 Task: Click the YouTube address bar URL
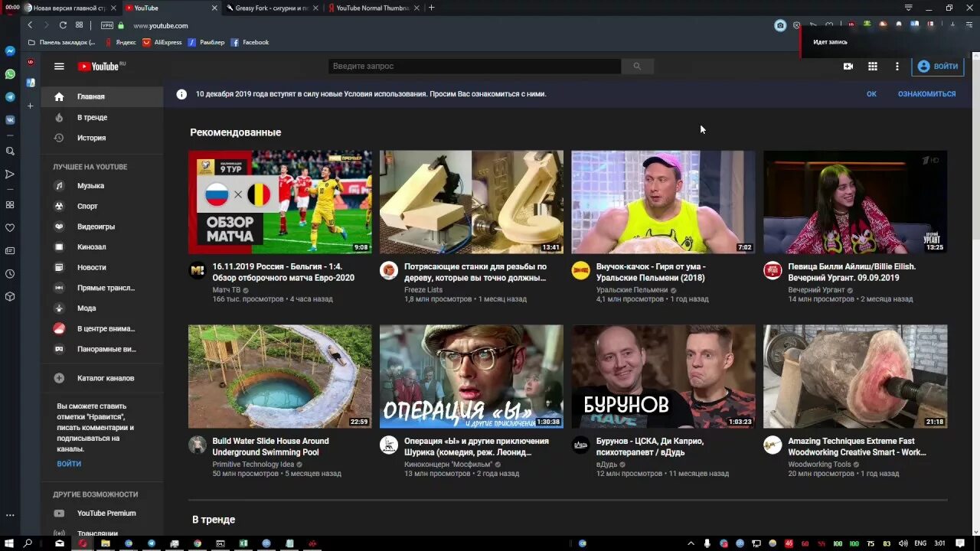point(160,26)
